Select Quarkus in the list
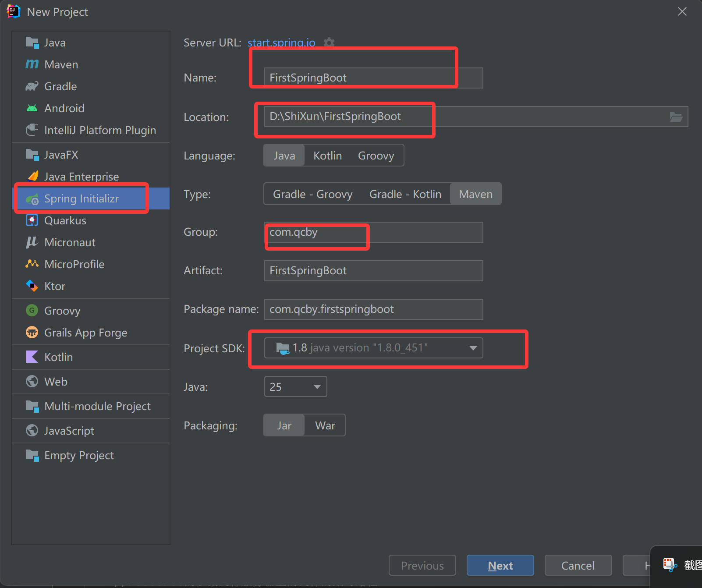The height and width of the screenshot is (588, 702). click(91, 220)
